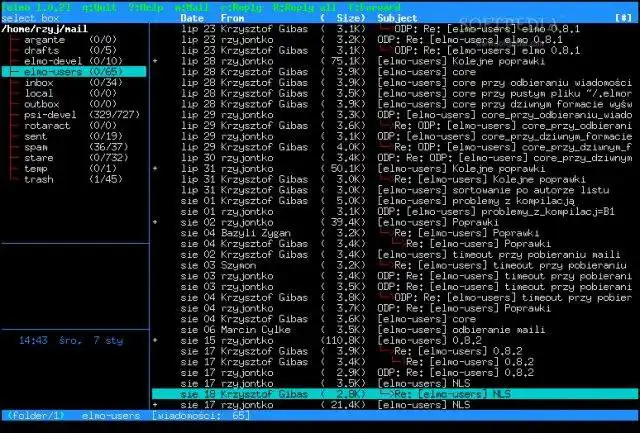Screen dimensions: 640x433
Task: Click the Size column header
Action: 343,18
